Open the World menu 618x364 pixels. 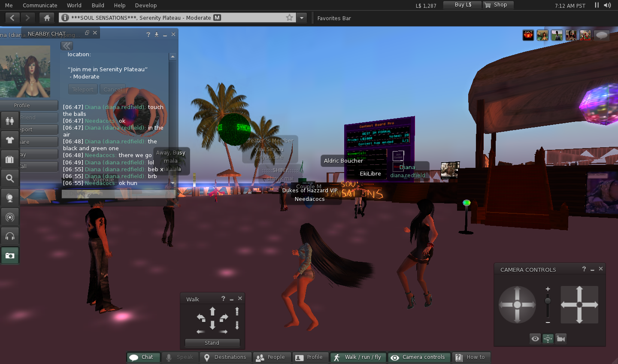tap(74, 5)
